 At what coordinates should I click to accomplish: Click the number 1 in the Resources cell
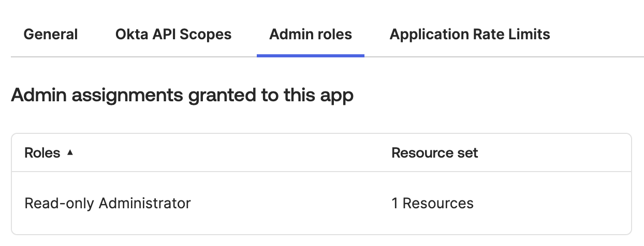click(x=395, y=203)
